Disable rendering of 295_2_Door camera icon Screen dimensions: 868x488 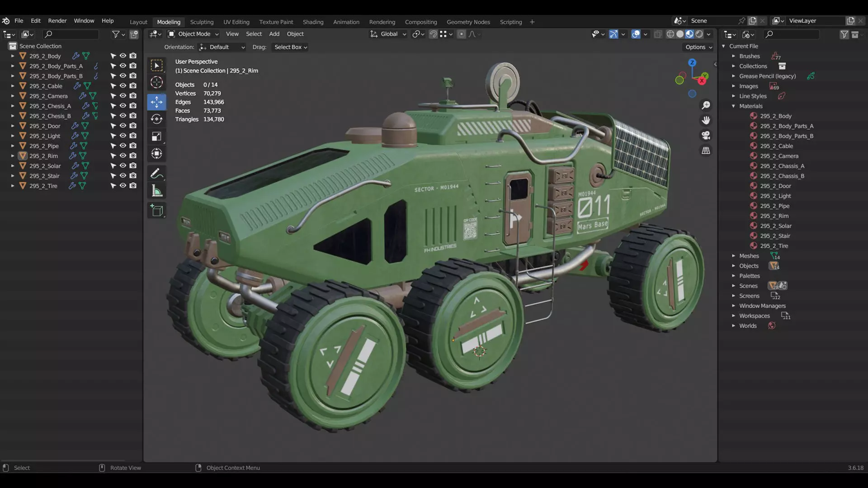tap(133, 126)
